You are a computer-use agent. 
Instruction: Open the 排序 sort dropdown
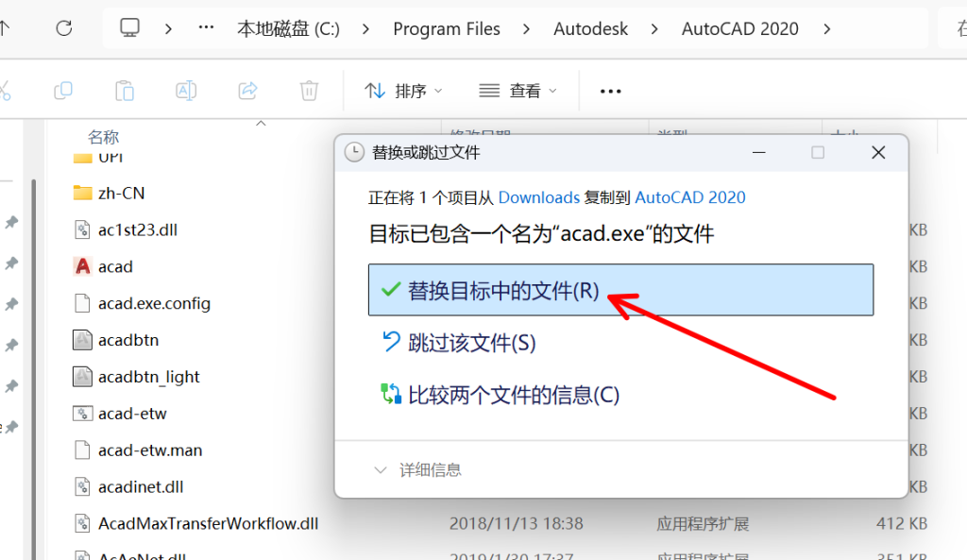tap(404, 91)
